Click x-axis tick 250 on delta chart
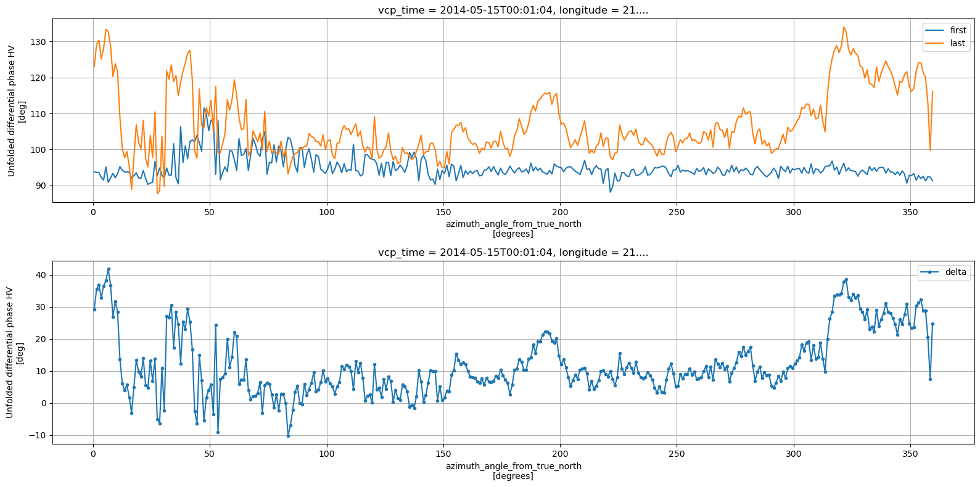This screenshot has height=487, width=980. tap(677, 454)
